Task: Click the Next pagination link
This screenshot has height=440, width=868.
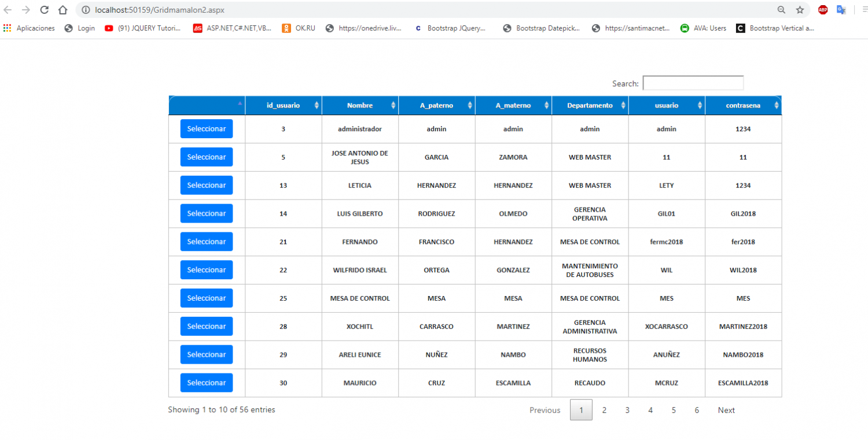Action: (x=726, y=410)
